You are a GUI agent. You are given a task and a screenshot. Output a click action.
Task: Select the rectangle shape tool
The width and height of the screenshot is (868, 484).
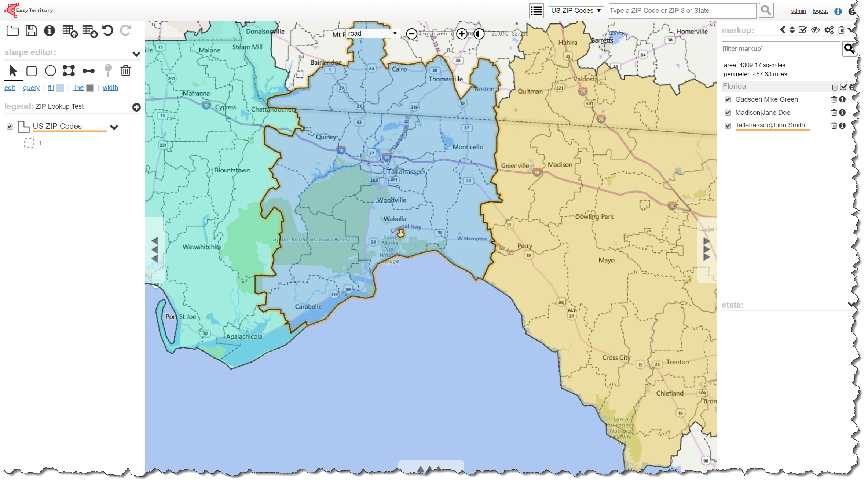tap(32, 71)
